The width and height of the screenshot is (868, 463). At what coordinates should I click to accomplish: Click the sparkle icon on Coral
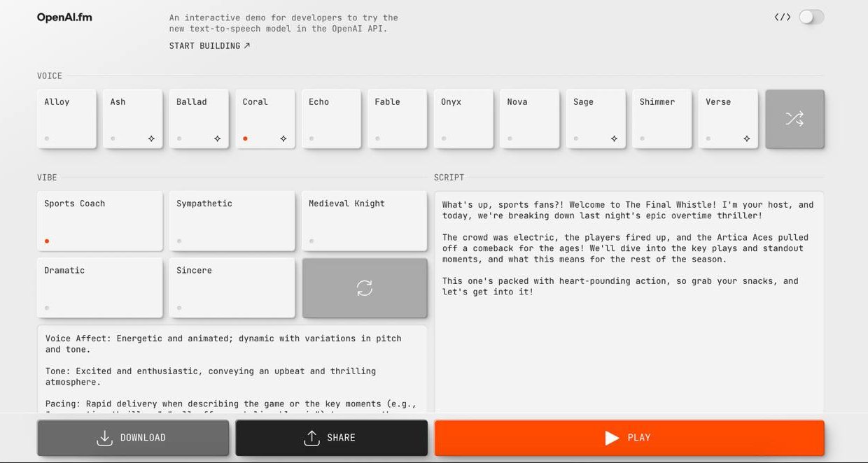[x=283, y=138]
